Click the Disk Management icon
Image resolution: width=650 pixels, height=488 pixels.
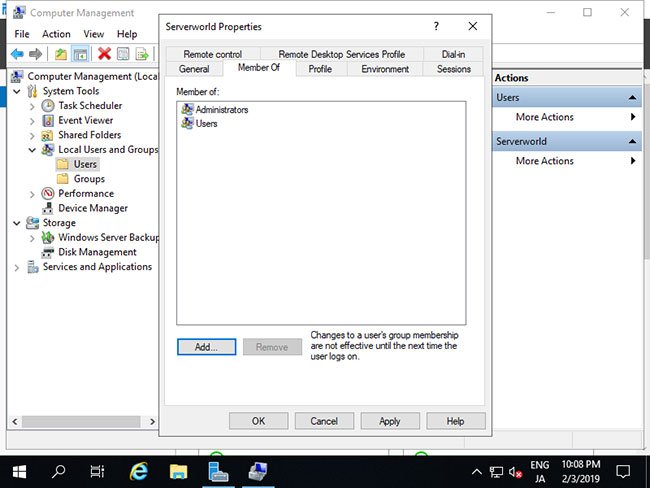pyautogui.click(x=48, y=252)
